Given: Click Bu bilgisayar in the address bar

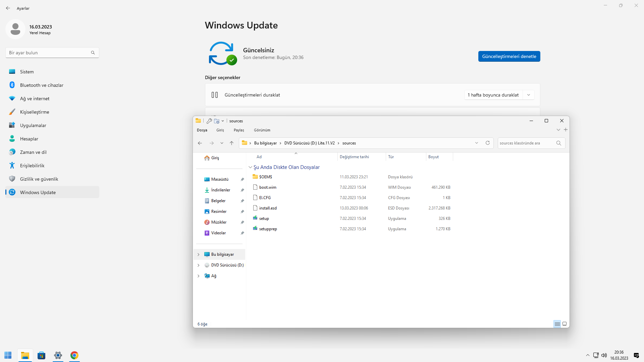Looking at the screenshot, I should point(265,143).
